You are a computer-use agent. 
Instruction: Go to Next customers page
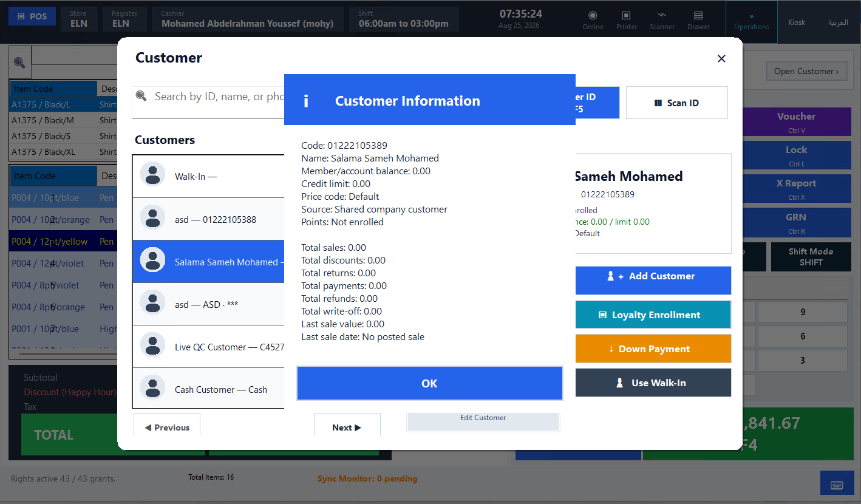tap(347, 427)
